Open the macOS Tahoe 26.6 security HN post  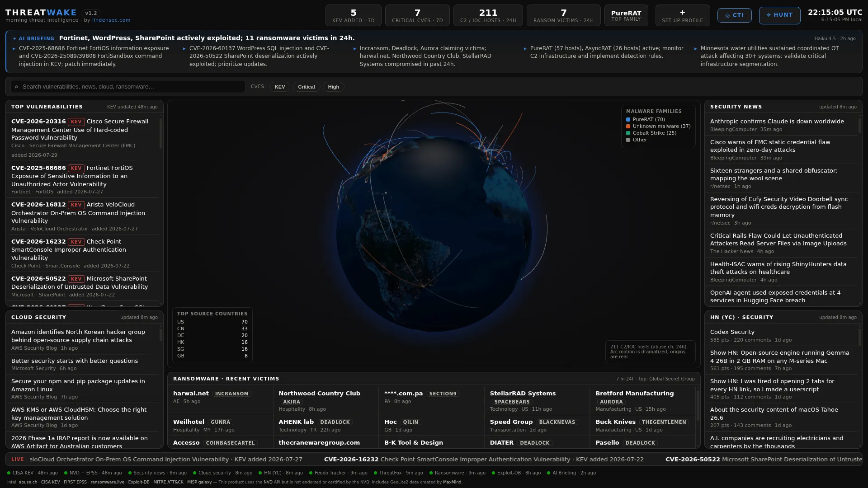point(780,418)
